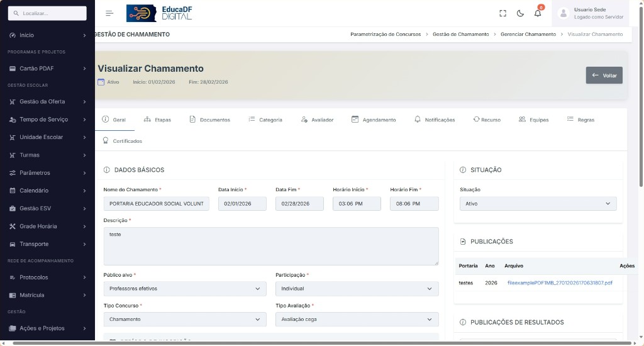This screenshot has height=346, width=644.
Task: Click the Nome do Chamamento field
Action: coord(156,204)
